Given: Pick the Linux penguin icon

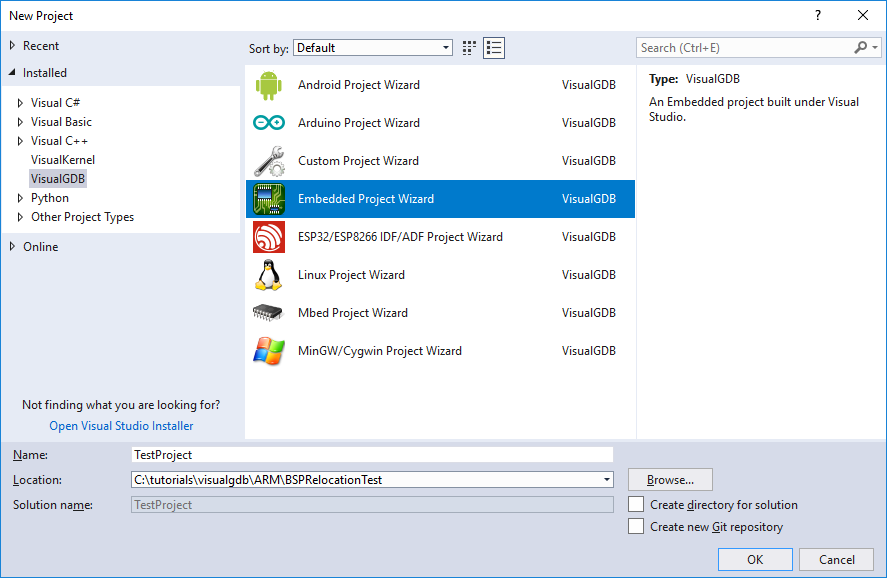Looking at the screenshot, I should click(269, 275).
